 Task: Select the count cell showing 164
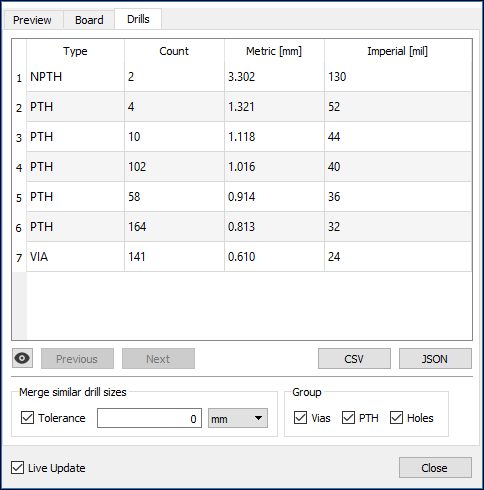(174, 227)
